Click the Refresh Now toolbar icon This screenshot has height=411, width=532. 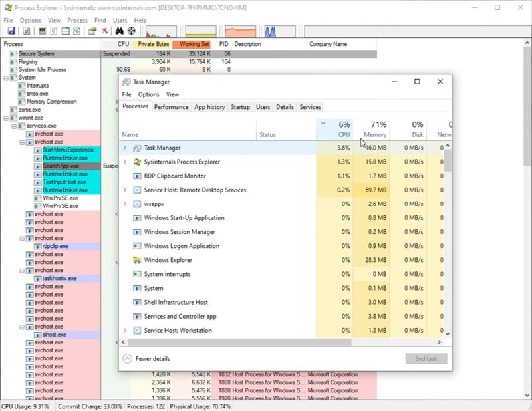point(27,31)
